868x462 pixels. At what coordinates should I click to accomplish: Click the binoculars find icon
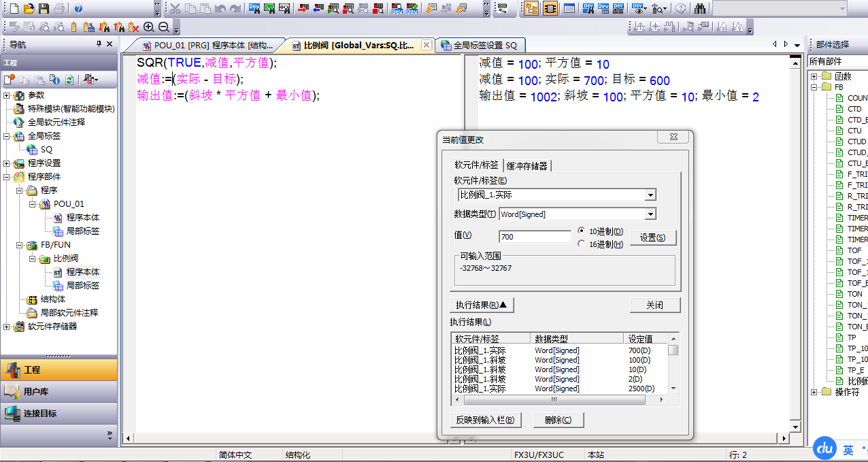pos(700,8)
